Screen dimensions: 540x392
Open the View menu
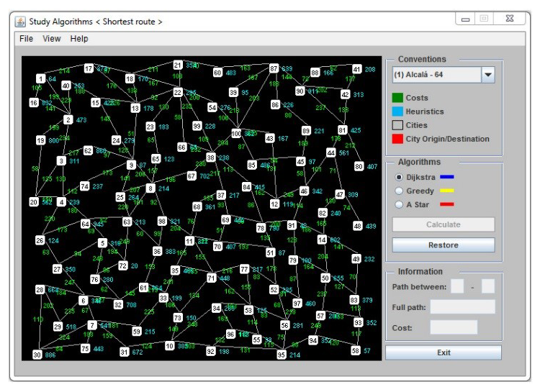pos(52,39)
